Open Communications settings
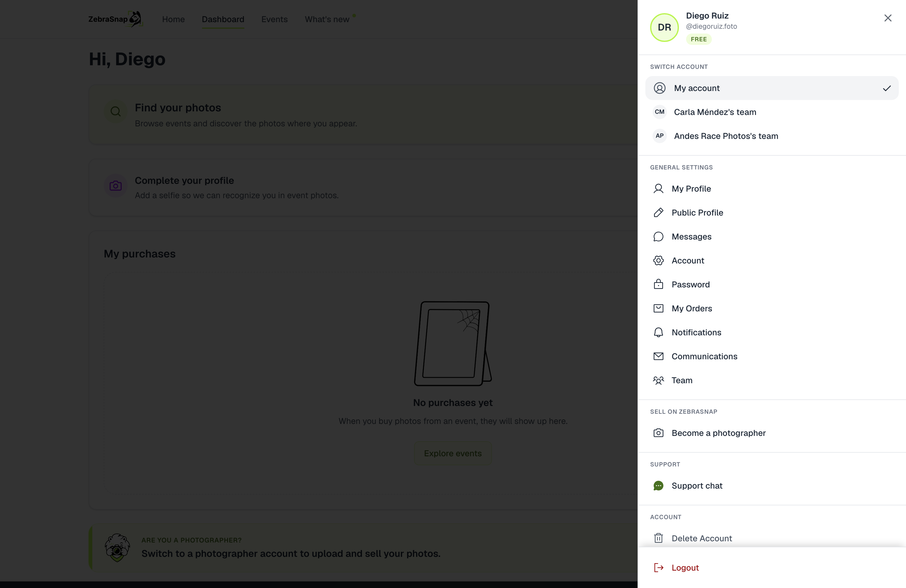 point(772,356)
